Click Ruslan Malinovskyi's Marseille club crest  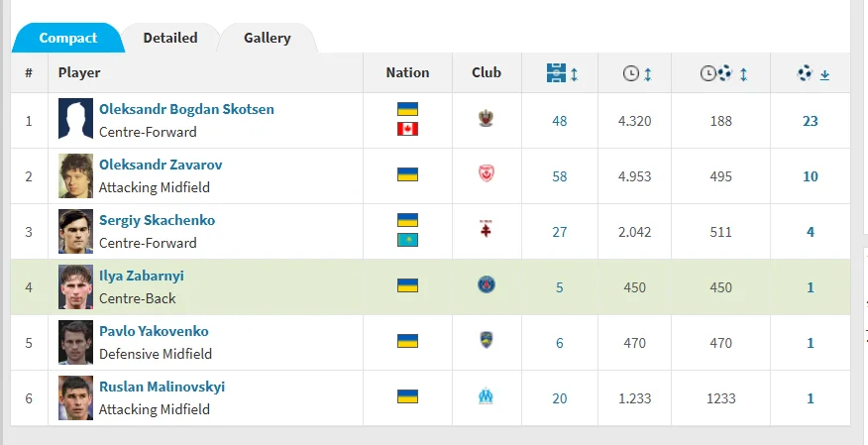tap(486, 396)
